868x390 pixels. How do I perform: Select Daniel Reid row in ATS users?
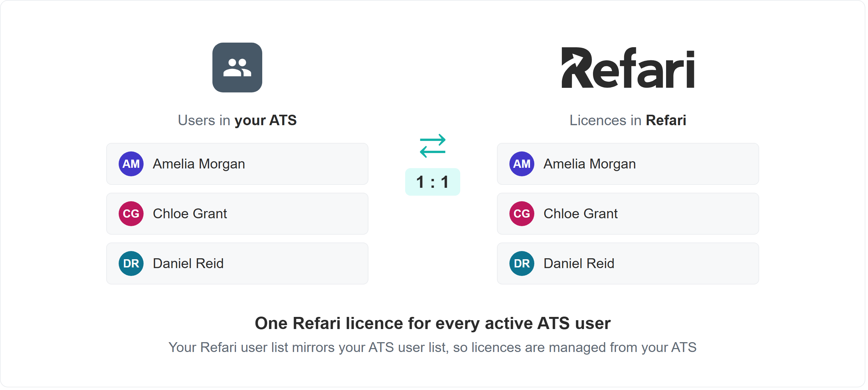point(237,264)
